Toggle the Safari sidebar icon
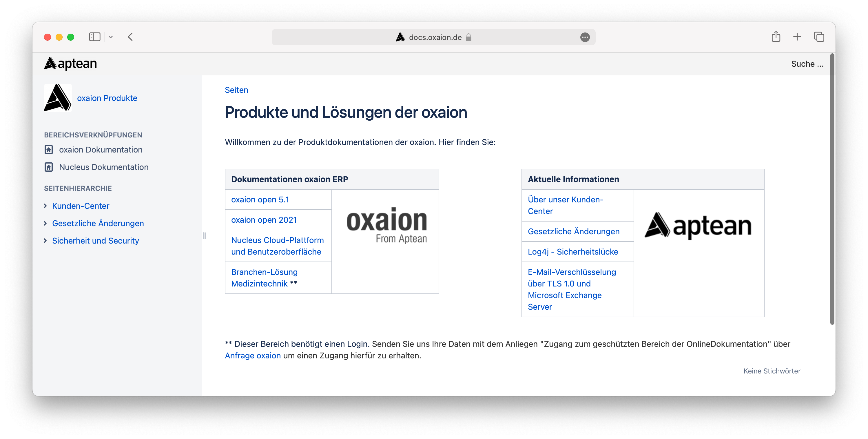The width and height of the screenshot is (868, 439). tap(95, 37)
